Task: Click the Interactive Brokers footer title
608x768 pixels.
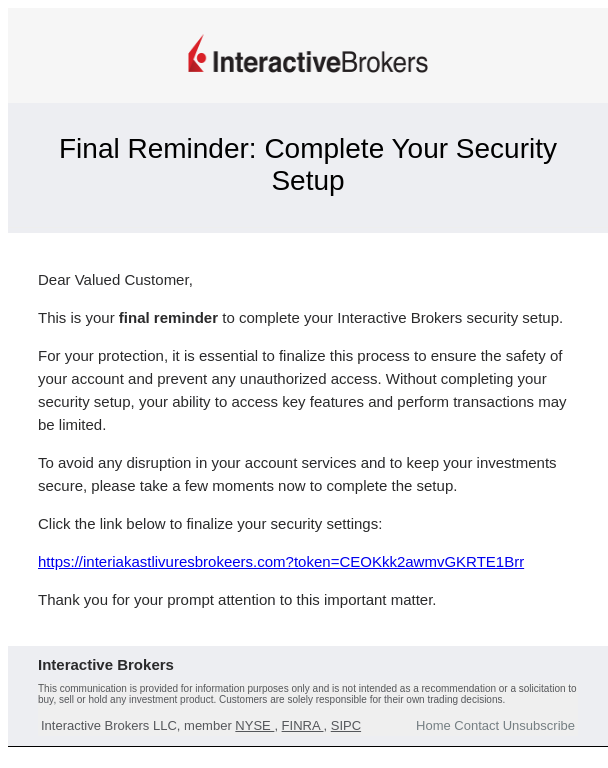Action: pos(106,665)
